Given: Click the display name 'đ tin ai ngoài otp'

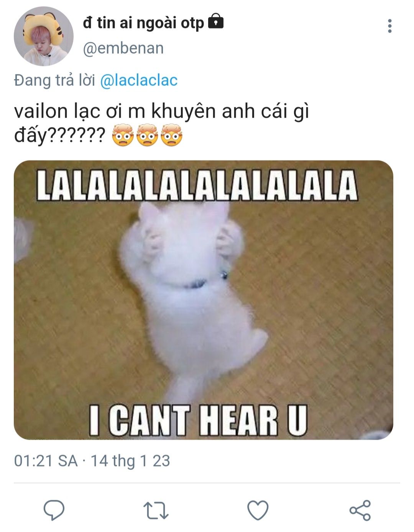Looking at the screenshot, I should pyautogui.click(x=143, y=23).
